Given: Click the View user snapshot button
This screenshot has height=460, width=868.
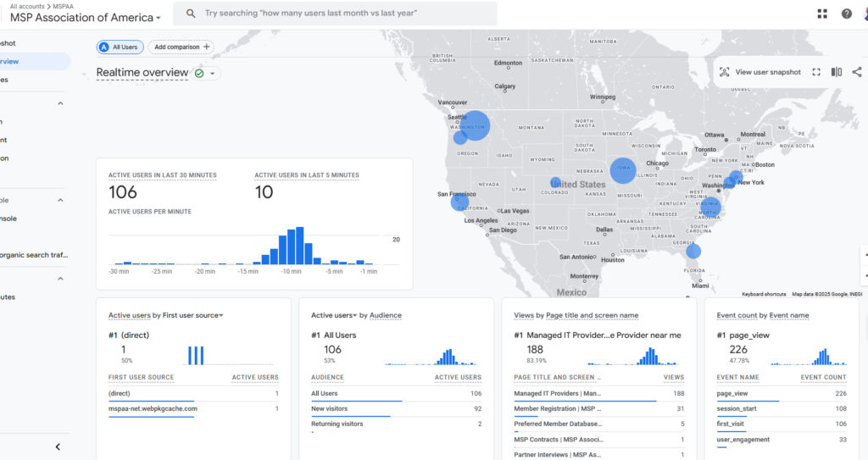Looking at the screenshot, I should [x=759, y=72].
